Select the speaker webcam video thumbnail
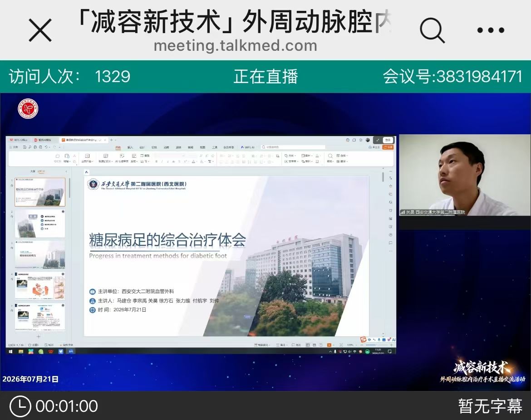The image size is (531, 420). click(465, 175)
